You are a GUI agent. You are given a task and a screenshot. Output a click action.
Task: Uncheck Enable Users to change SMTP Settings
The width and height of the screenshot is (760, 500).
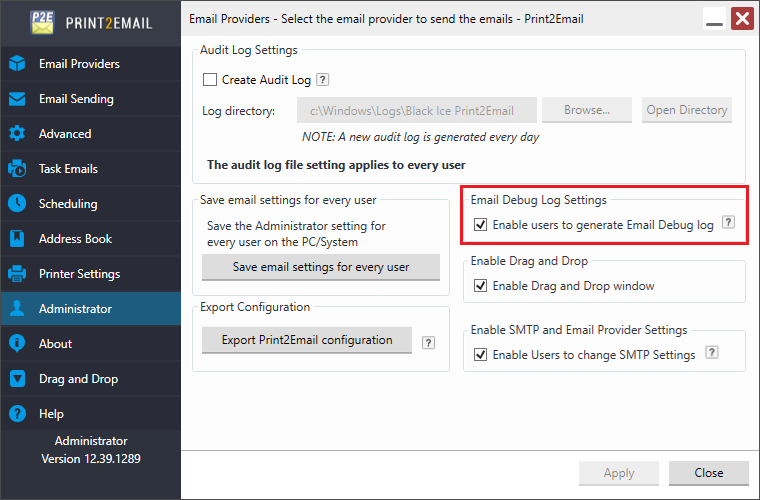pyautogui.click(x=481, y=354)
